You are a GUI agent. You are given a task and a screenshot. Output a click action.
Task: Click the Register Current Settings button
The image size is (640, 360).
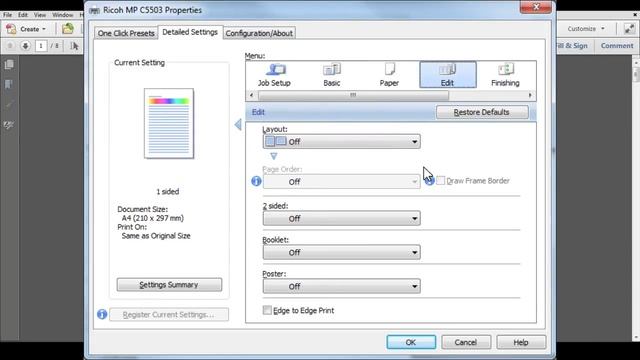pyautogui.click(x=169, y=314)
